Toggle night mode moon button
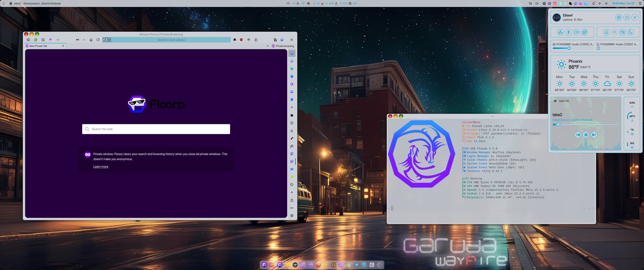Image resolution: width=644 pixels, height=270 pixels. click(x=631, y=32)
